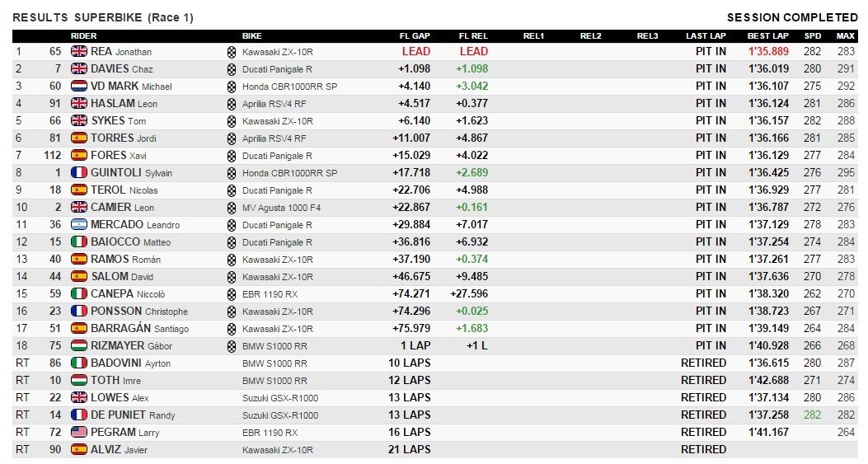Viewport: 868px width, 464px height.
Task: Click checkered flag icon in CAMIER row
Action: [232, 207]
